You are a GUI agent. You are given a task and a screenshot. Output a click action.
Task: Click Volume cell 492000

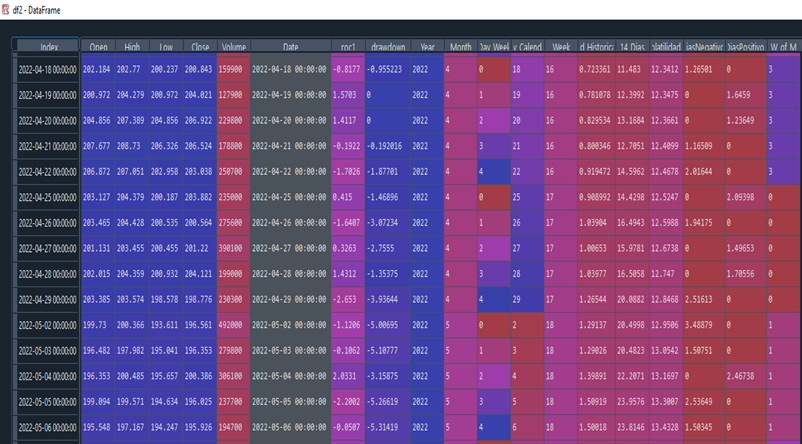tap(234, 325)
